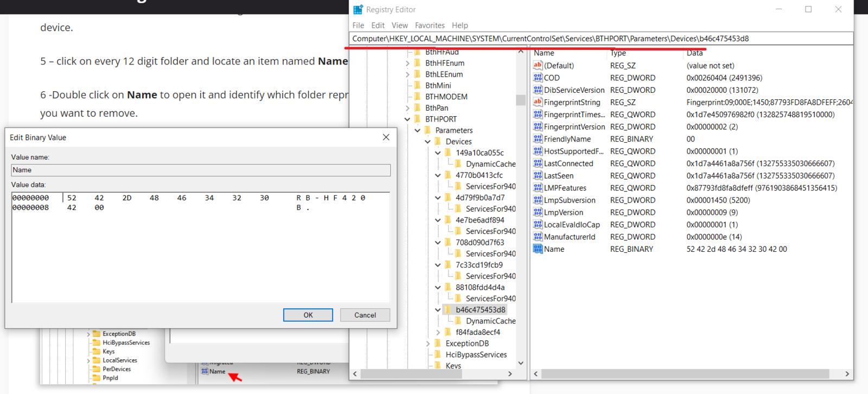Expand the f84fada8ecf4 device key
Screen dimensions: 868x394
pos(438,332)
